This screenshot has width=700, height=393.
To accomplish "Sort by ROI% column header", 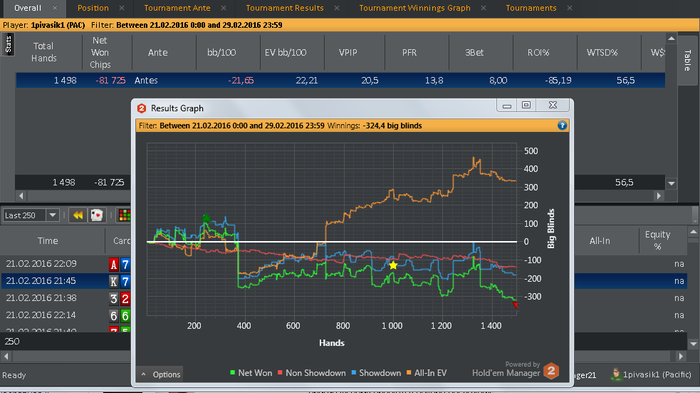I will tap(538, 52).
